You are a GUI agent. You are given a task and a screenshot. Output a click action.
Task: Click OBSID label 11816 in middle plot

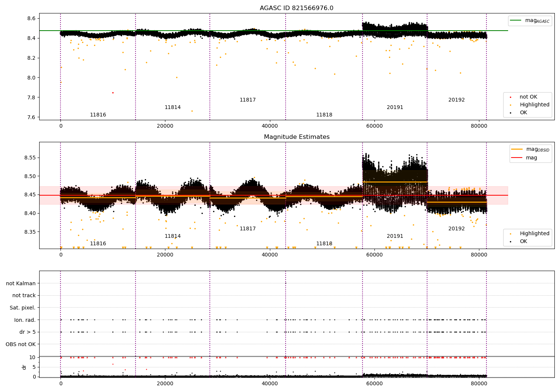click(98, 244)
